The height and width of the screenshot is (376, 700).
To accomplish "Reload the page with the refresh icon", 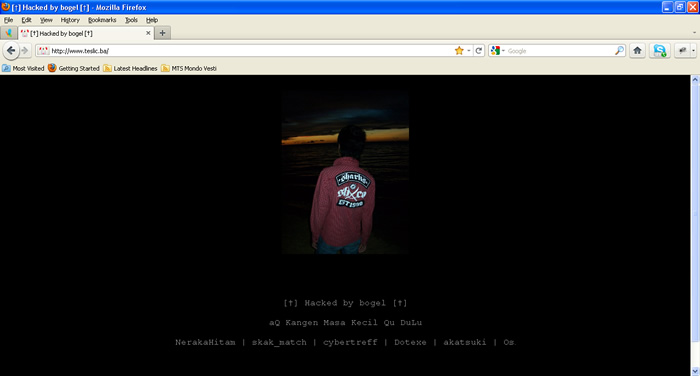I will 479,50.
